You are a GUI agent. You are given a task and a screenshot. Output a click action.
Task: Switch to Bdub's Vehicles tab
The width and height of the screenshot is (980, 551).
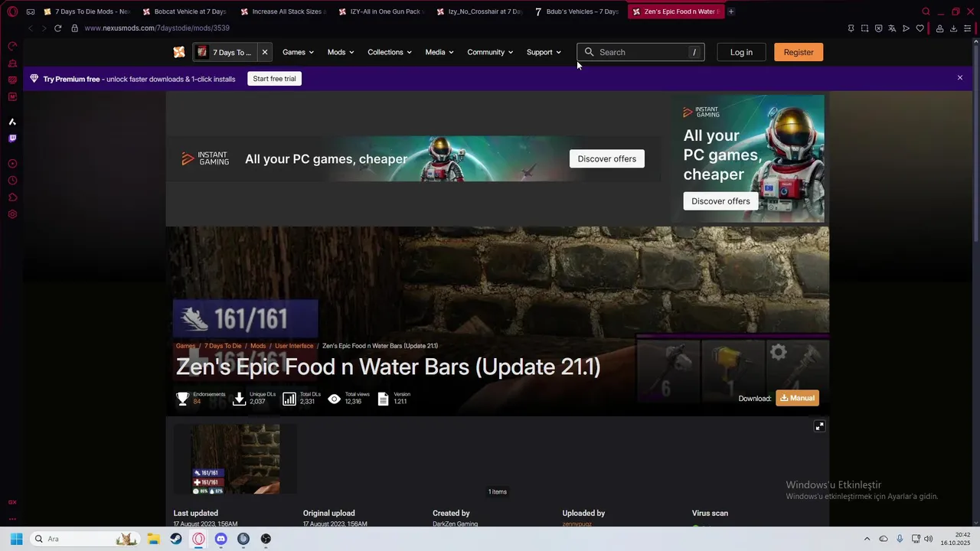pyautogui.click(x=577, y=11)
